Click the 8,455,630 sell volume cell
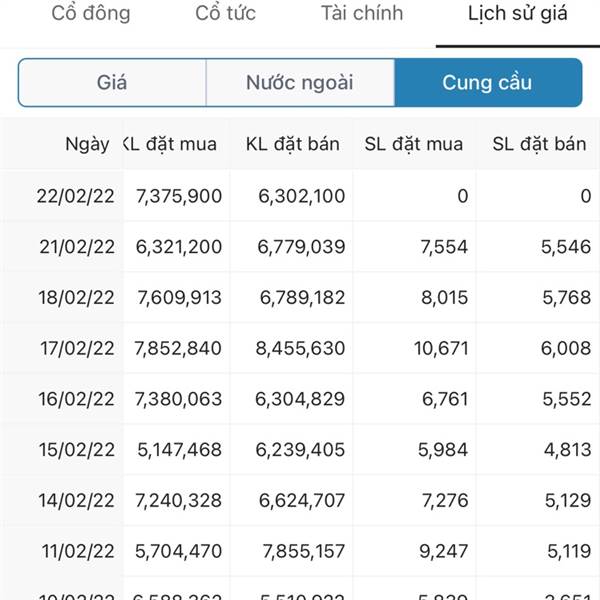The image size is (600, 600). point(300,349)
